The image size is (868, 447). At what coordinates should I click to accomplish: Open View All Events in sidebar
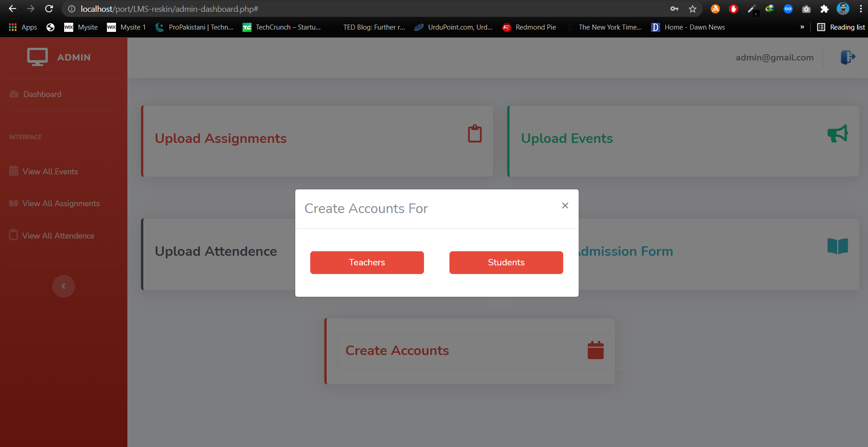[50, 172]
